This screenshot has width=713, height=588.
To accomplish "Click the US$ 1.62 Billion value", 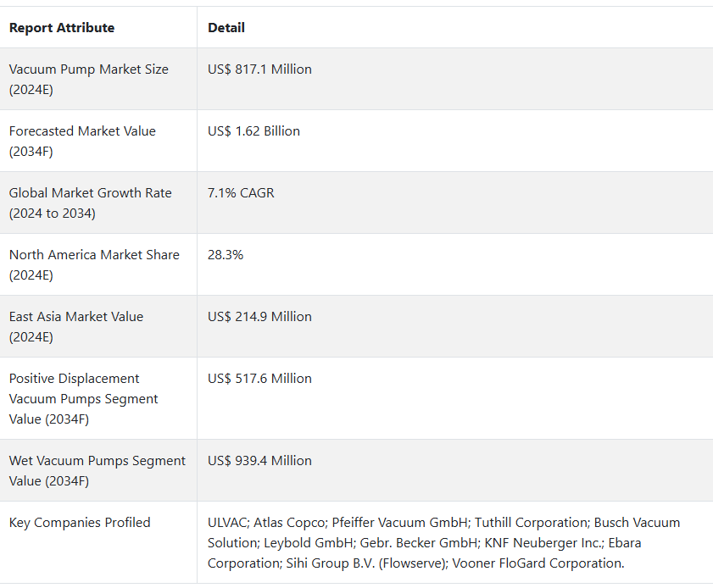I will point(253,130).
